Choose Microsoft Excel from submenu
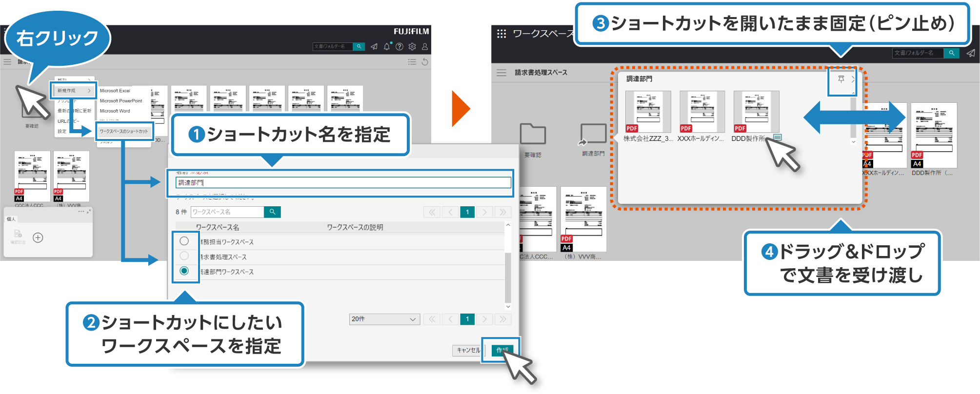980x394 pixels. 115,91
